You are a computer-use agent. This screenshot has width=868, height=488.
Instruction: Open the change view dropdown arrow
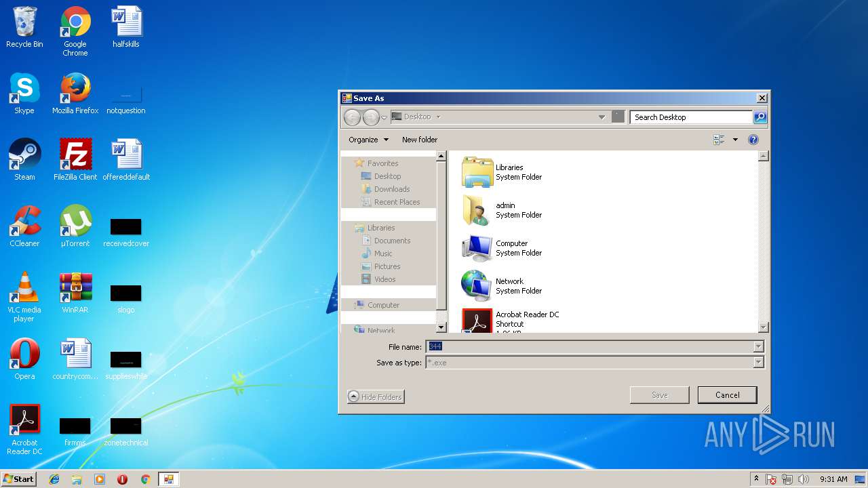(735, 140)
